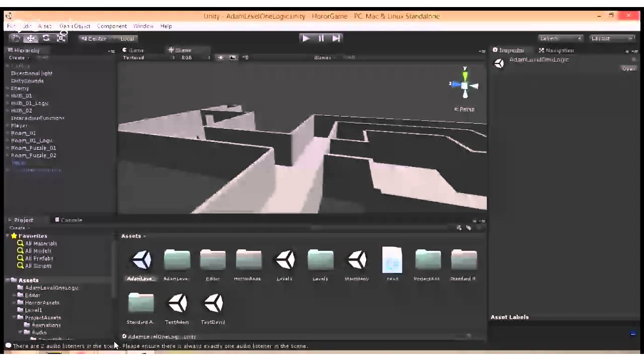Open the Window menu

(143, 26)
